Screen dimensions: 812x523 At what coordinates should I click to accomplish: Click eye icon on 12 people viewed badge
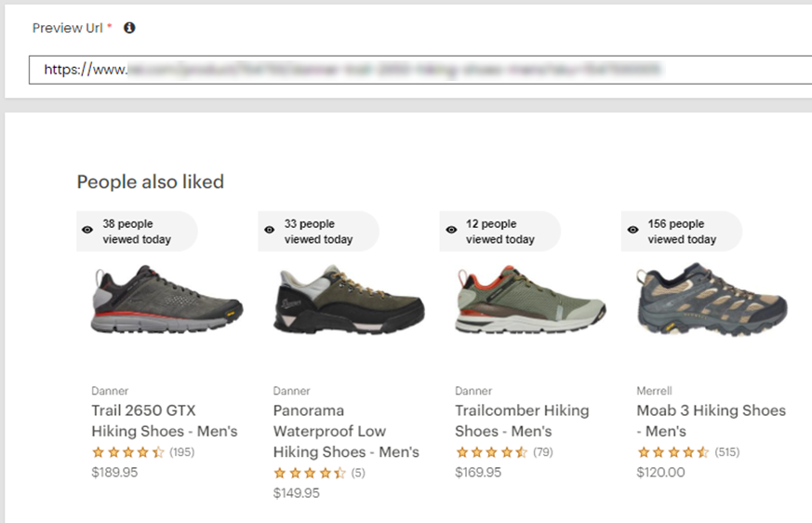click(451, 231)
